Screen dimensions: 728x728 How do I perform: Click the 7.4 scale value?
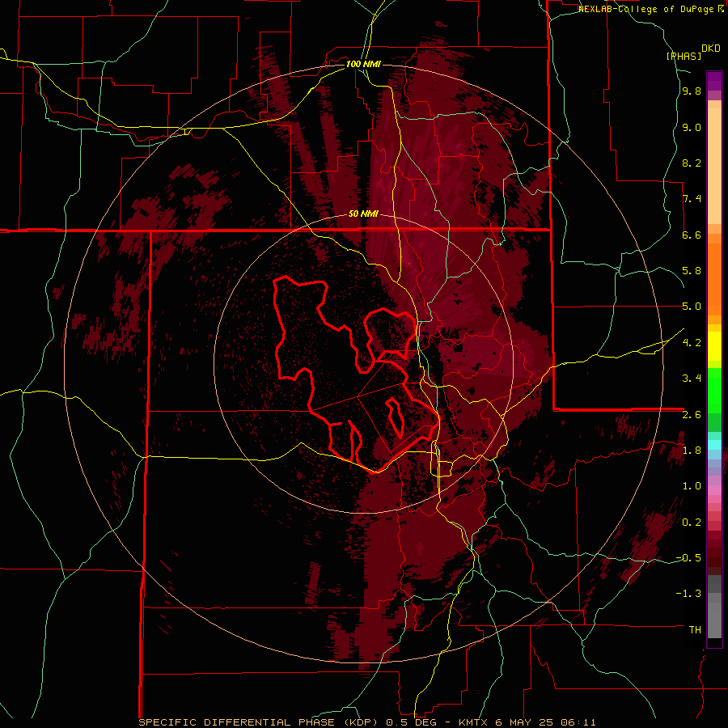tap(692, 199)
